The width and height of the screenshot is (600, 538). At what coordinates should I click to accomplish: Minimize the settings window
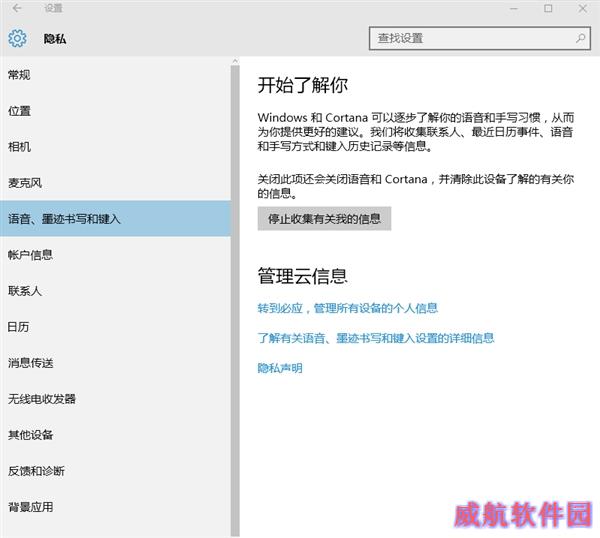(514, 8)
